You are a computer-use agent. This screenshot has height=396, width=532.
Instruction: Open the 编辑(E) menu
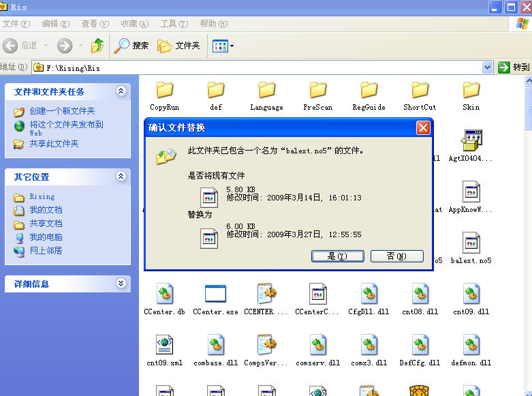(56, 24)
